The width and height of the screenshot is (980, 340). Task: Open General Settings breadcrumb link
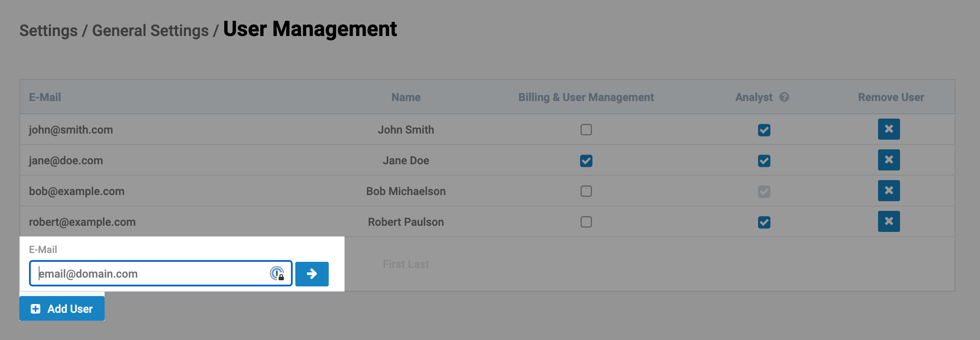click(x=150, y=31)
